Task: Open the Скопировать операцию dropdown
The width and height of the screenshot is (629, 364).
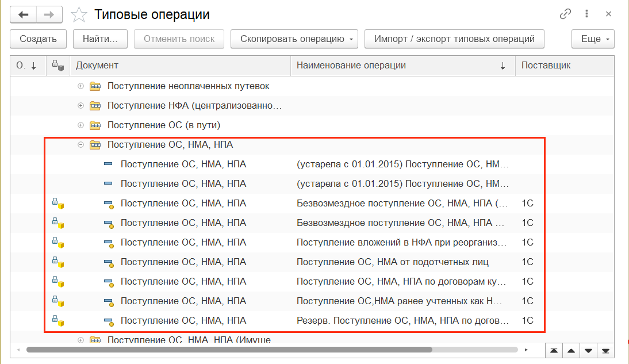Action: 294,39
